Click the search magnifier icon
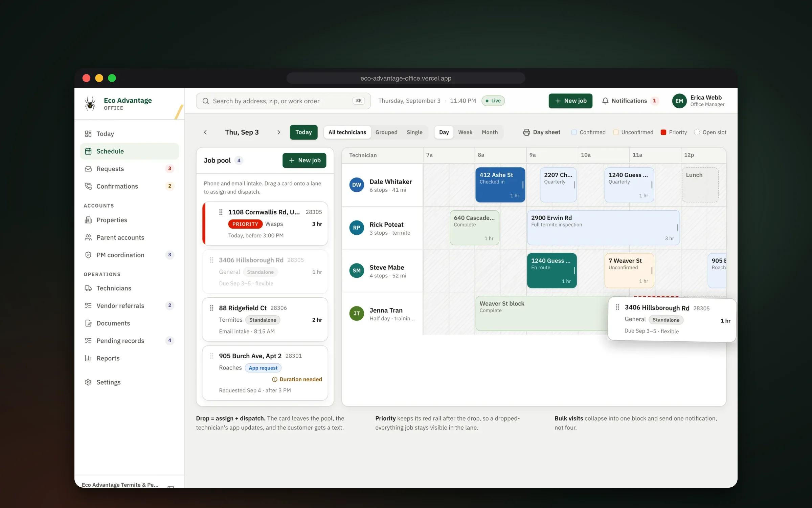This screenshot has width=812, height=508. tap(206, 101)
